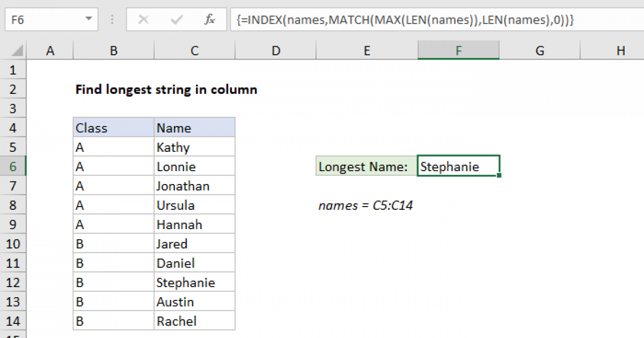Click the Enter checkmark icon near formula bar
This screenshot has height=338, width=644.
tap(175, 19)
